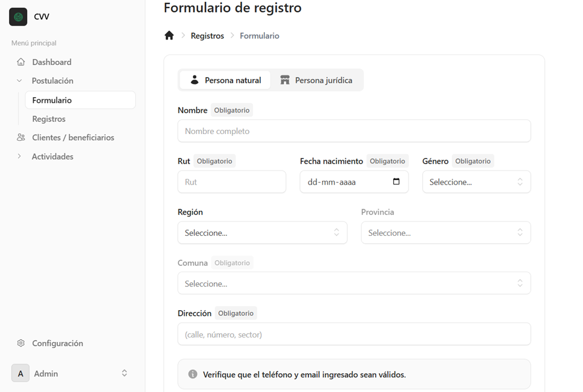Click the home icon in breadcrumb
This screenshot has width=583, height=392.
(x=169, y=36)
